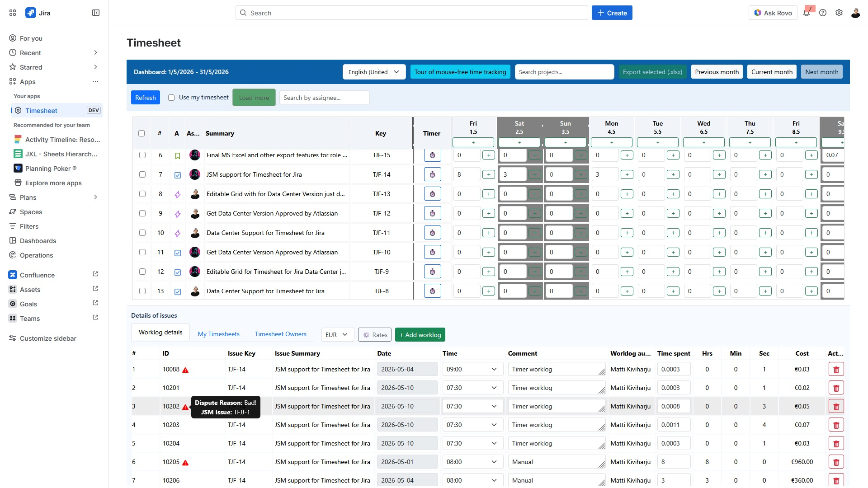Open the time dropdown for worklog 10204
This screenshot has height=488, width=868.
click(x=472, y=443)
